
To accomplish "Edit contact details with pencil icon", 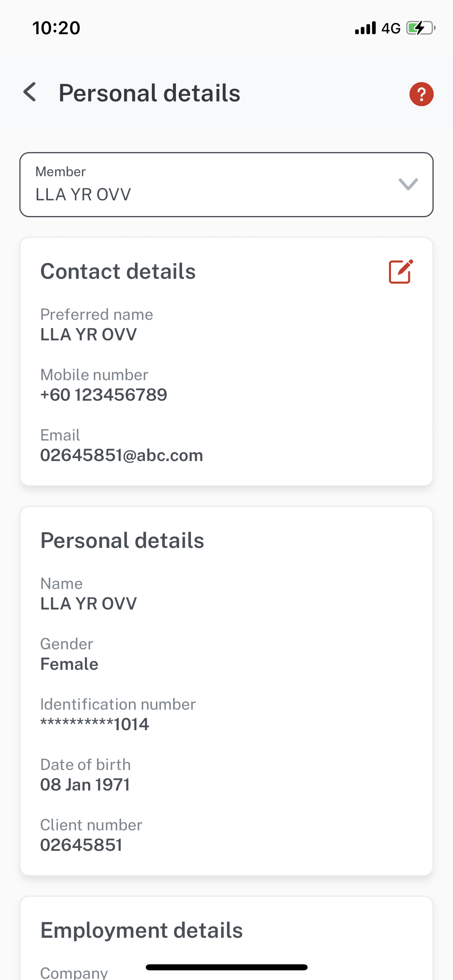I will [401, 272].
